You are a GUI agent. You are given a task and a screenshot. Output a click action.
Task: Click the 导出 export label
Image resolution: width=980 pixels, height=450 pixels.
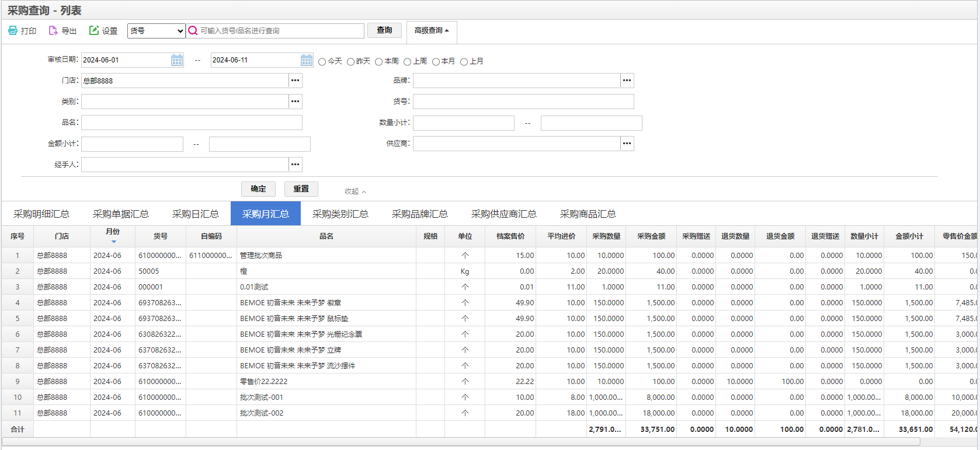click(x=69, y=31)
